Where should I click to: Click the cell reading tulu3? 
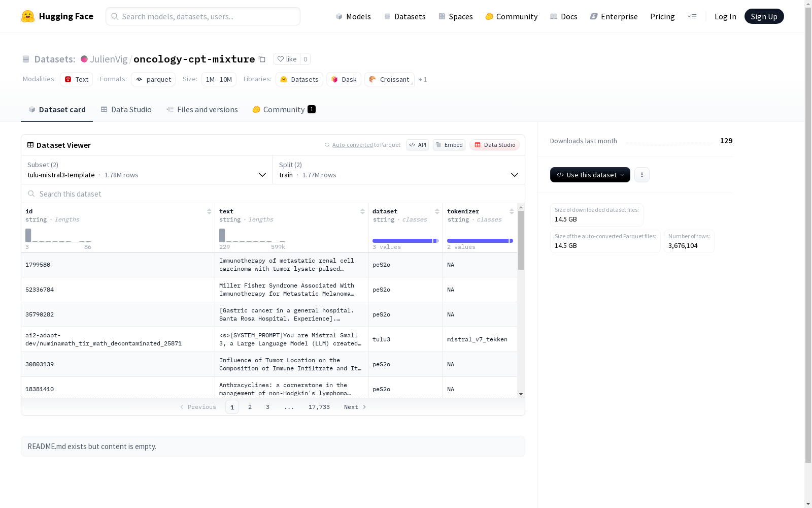(x=405, y=339)
